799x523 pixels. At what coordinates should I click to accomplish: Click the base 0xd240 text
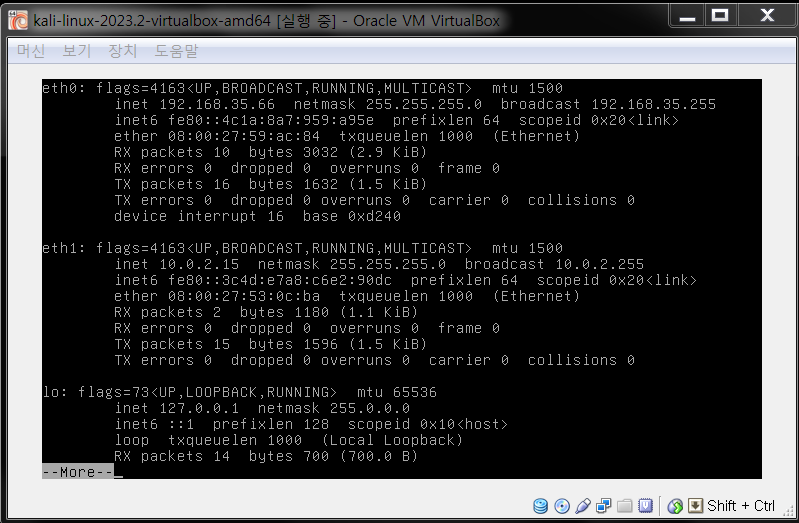352,216
